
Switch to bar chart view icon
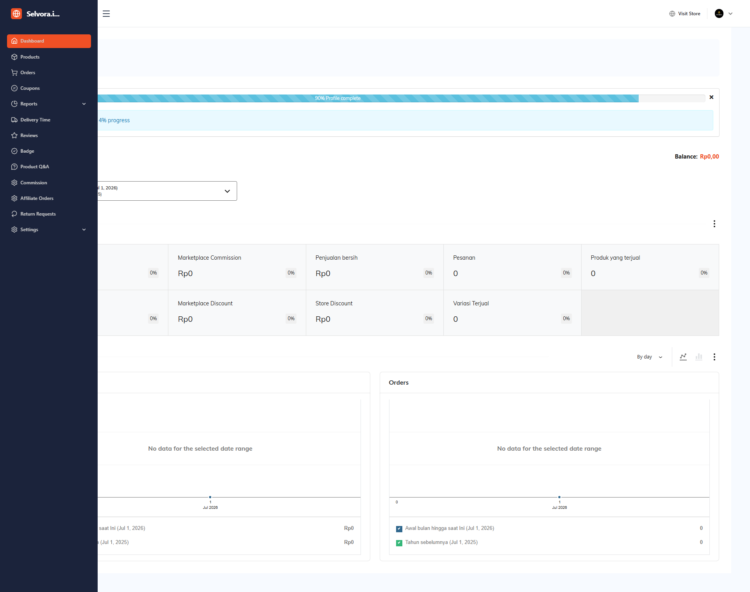699,357
